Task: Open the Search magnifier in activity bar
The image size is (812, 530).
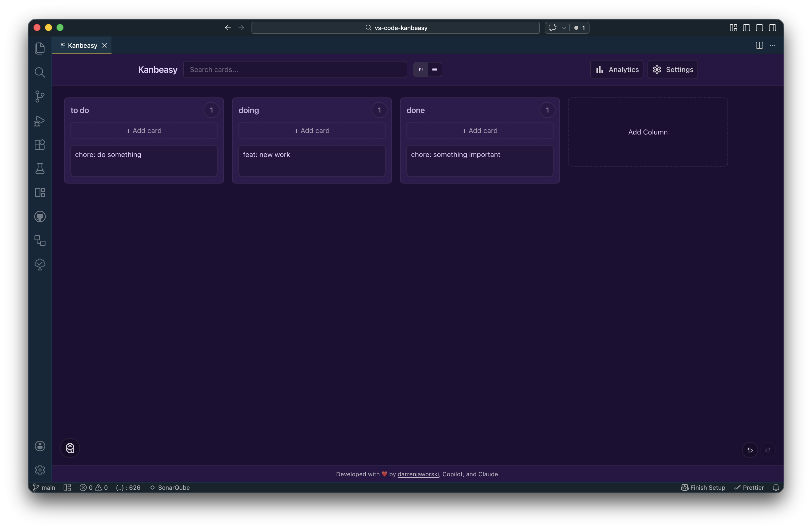Action: click(x=40, y=72)
